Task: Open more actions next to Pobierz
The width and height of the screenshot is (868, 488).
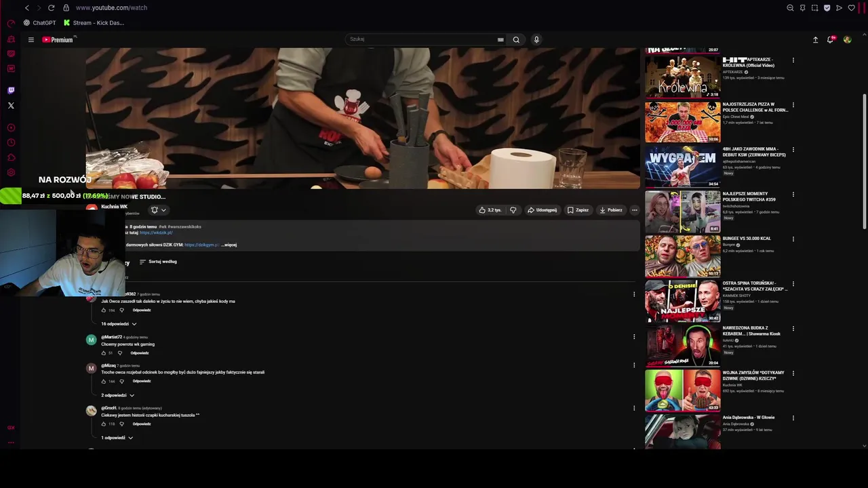Action: [635, 210]
